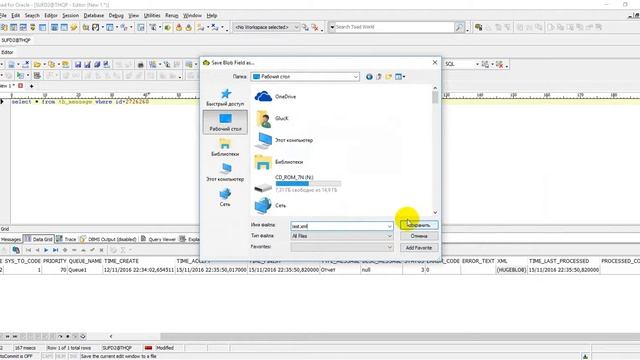
Task: Select Сеть in the file list
Action: 270,205
